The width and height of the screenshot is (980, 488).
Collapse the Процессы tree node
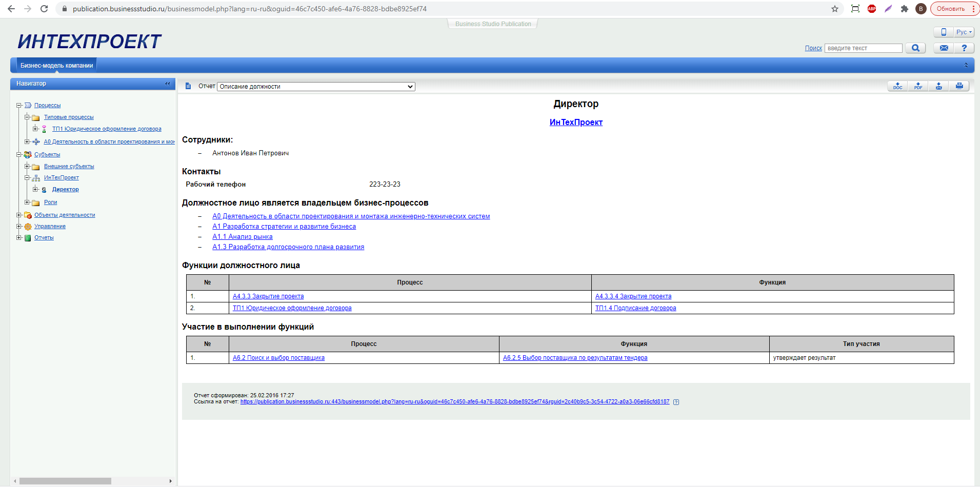click(19, 106)
